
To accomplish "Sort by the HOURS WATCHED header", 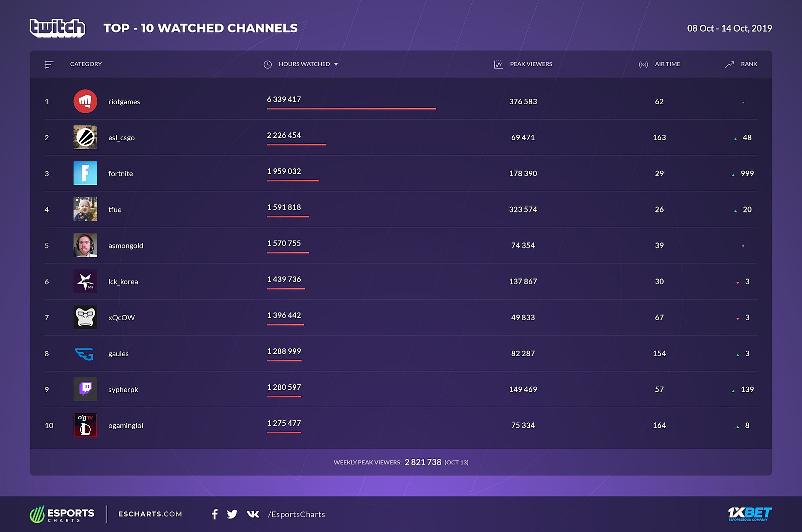I will (304, 64).
